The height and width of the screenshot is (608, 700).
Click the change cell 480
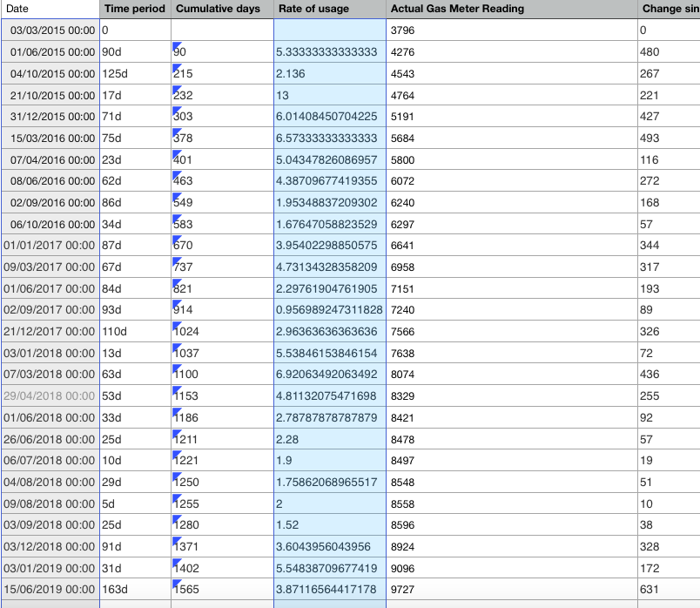click(669, 51)
